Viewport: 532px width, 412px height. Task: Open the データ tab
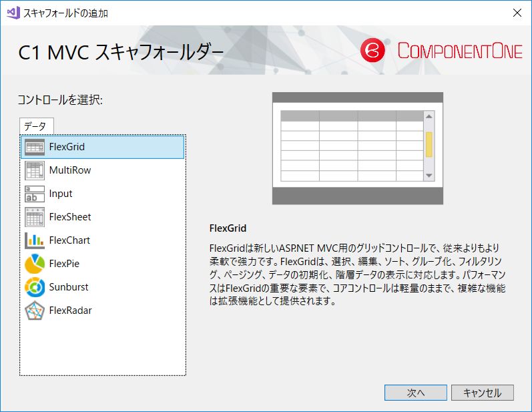36,126
